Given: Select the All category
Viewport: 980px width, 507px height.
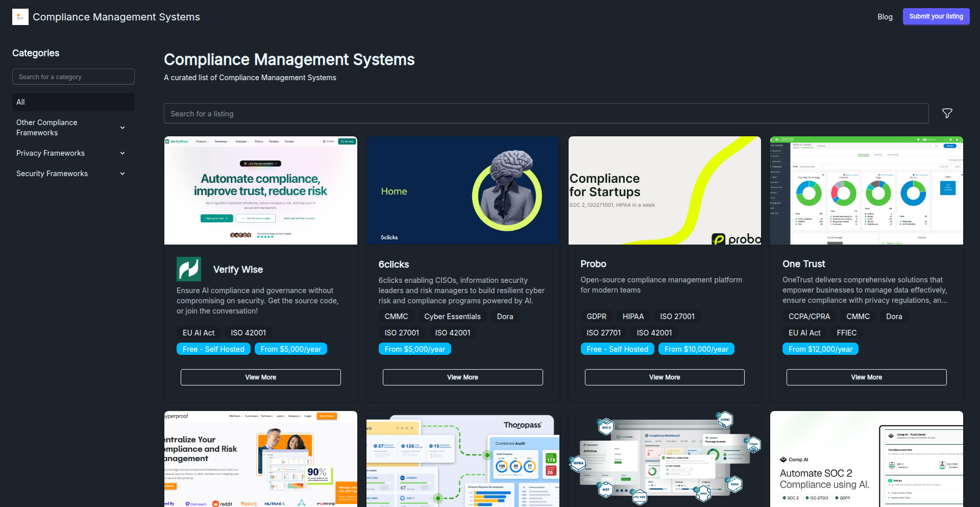Looking at the screenshot, I should (73, 102).
